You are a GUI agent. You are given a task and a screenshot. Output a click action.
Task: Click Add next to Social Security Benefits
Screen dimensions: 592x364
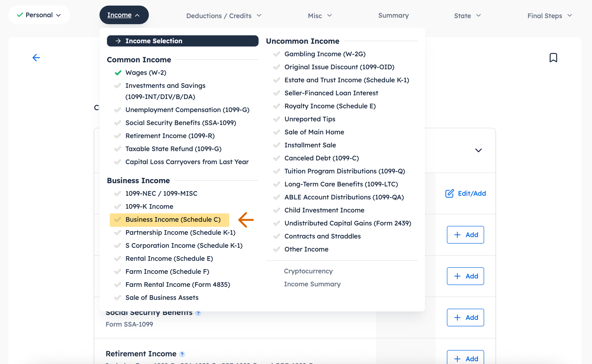[x=465, y=317]
